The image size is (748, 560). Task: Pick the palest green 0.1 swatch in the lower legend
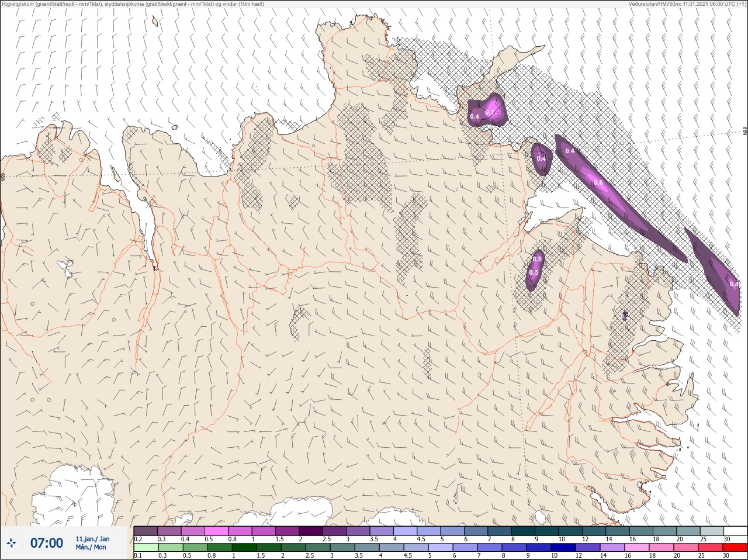[x=146, y=548]
